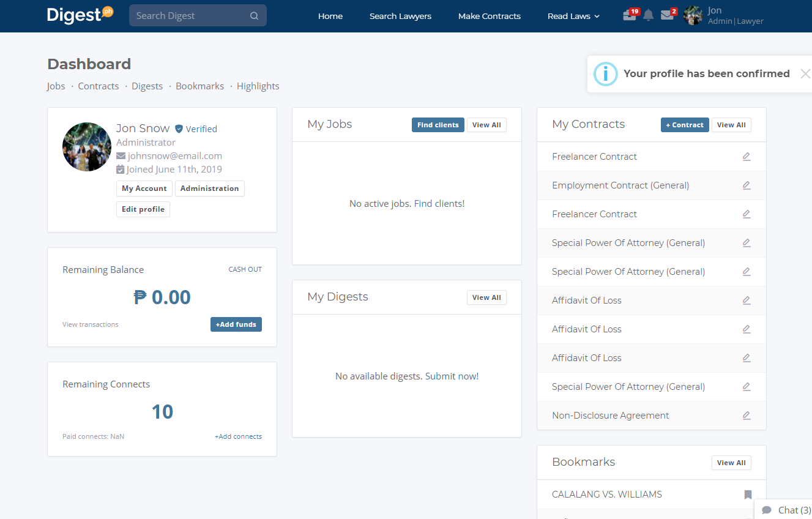Click the Digest.ph logo
This screenshot has width=812, height=519.
tap(78, 15)
